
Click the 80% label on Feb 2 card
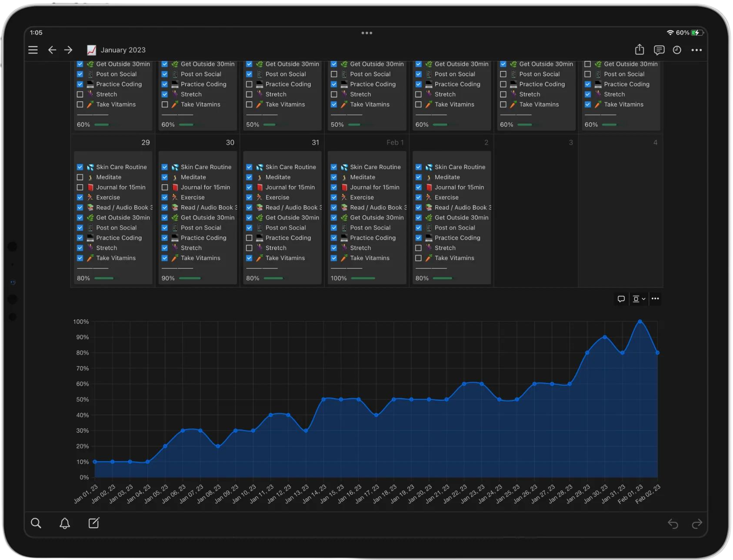coord(422,278)
